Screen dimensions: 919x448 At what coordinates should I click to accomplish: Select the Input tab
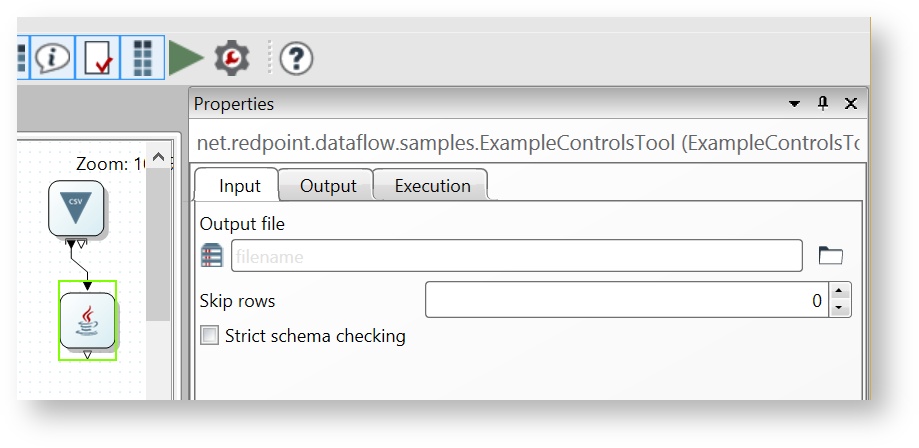(x=239, y=186)
